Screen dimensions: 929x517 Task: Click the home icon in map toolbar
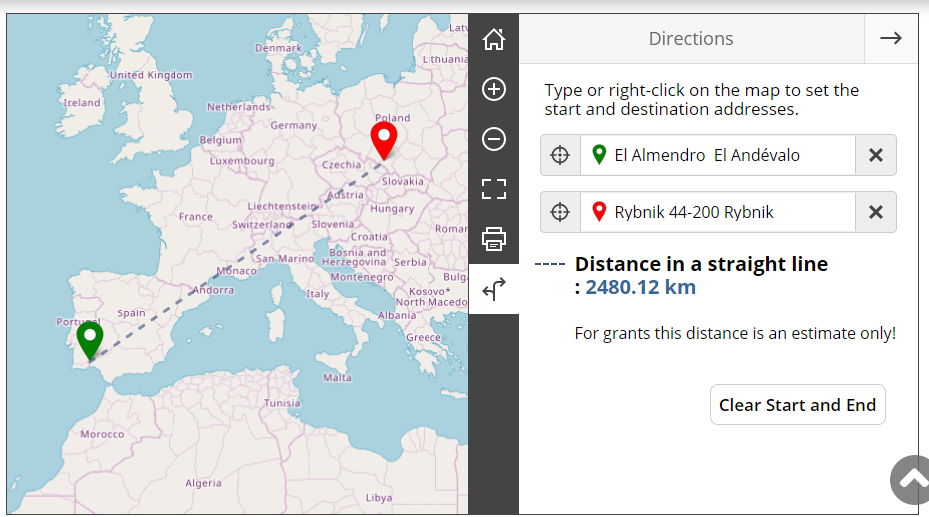pyautogui.click(x=494, y=39)
